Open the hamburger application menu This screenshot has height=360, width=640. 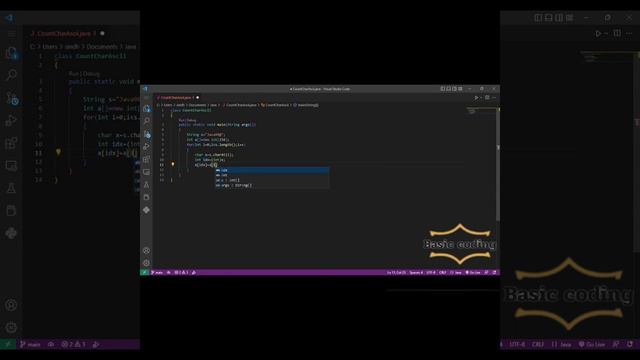(146, 98)
